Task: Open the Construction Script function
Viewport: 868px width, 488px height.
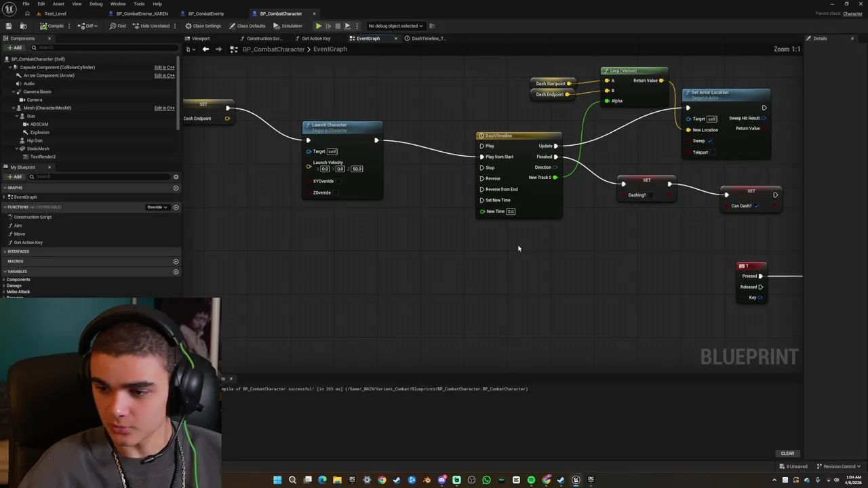Action: click(x=33, y=217)
